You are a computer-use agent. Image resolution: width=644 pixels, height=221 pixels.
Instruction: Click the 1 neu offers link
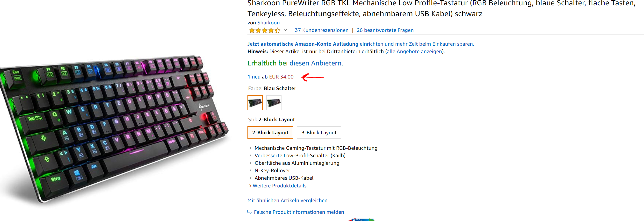pos(254,77)
